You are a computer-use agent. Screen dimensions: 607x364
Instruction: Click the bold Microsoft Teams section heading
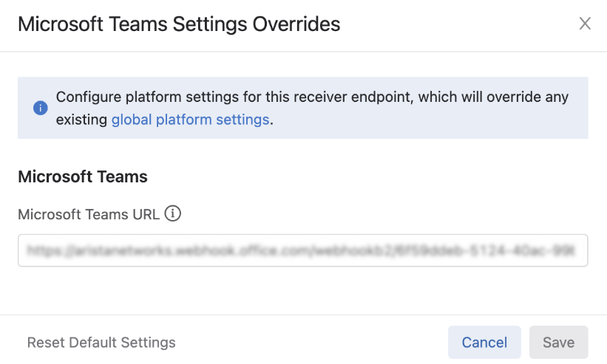[x=83, y=176]
